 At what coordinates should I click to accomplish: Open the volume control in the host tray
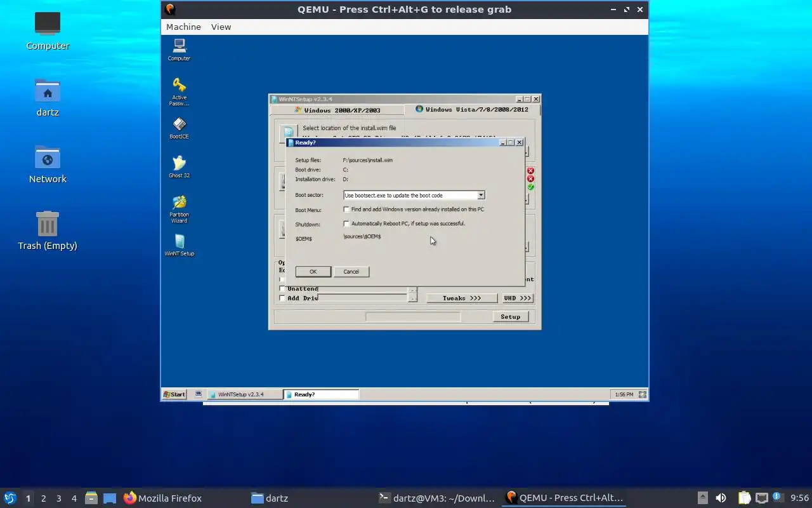pyautogui.click(x=721, y=498)
